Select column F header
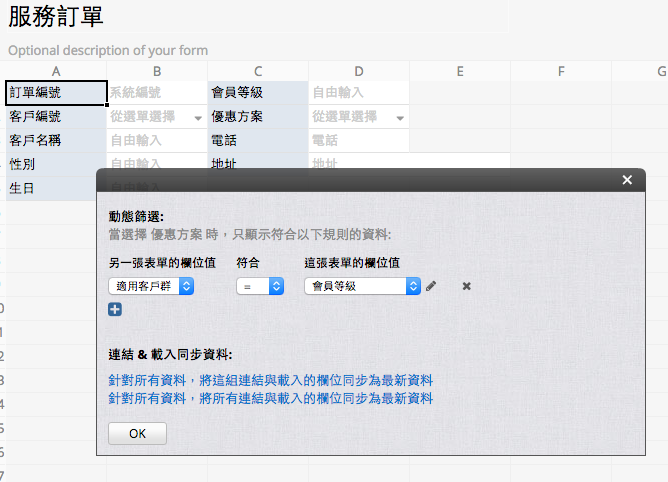This screenshot has height=482, width=668. tap(561, 71)
